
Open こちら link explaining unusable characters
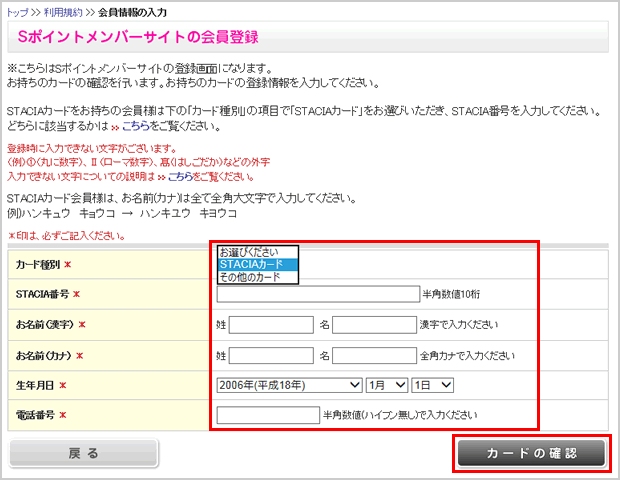coord(180,176)
